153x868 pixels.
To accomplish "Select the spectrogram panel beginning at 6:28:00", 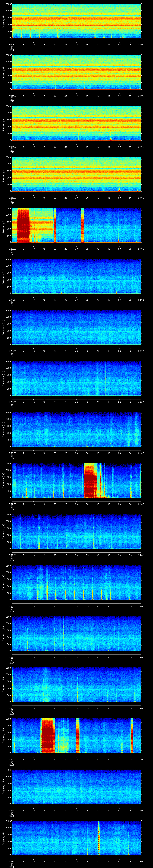I will pos(76,327).
